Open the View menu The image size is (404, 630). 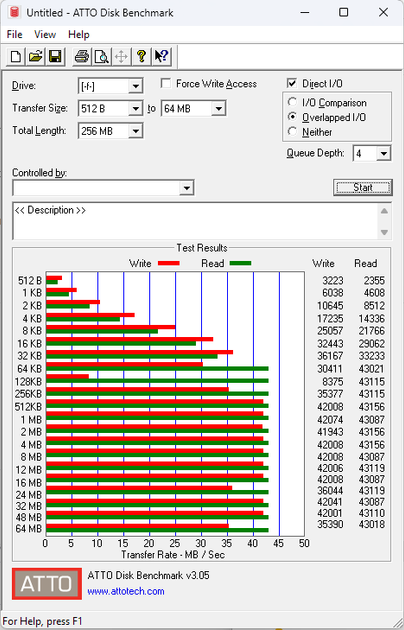pos(45,35)
